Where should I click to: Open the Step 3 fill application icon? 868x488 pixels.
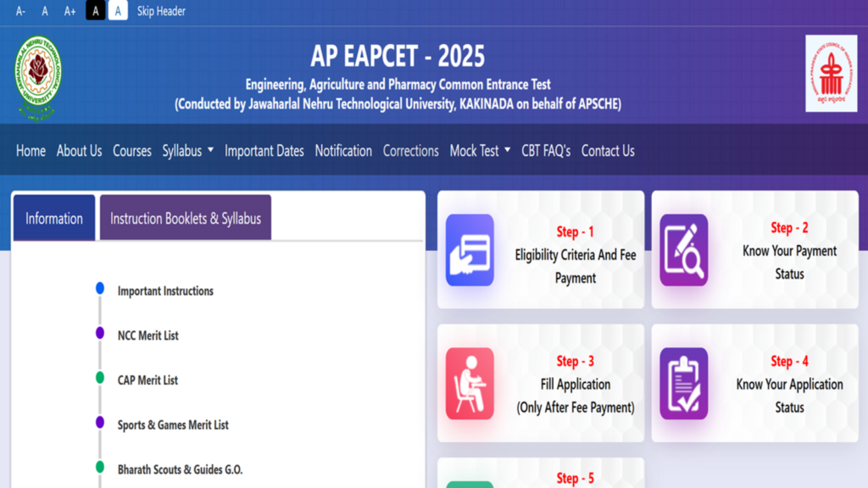[470, 384]
